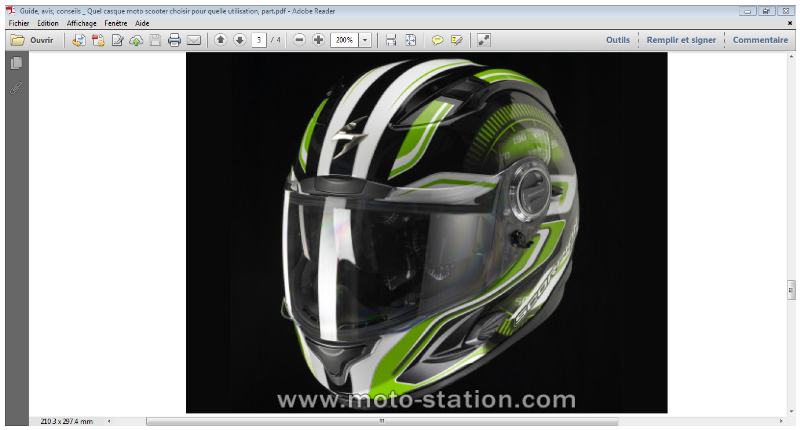Open the Affichage menu
This screenshot has height=430, width=800.
coord(81,23)
